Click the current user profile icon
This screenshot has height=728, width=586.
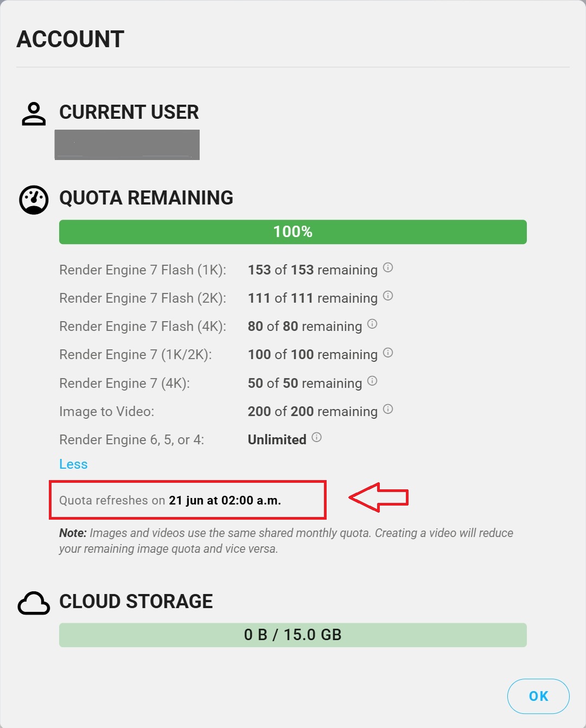(34, 113)
